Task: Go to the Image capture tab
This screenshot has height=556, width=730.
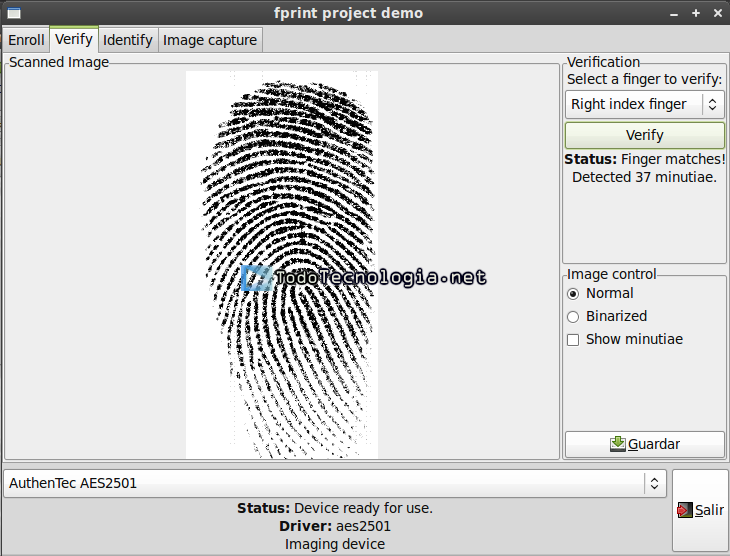Action: pos(210,40)
